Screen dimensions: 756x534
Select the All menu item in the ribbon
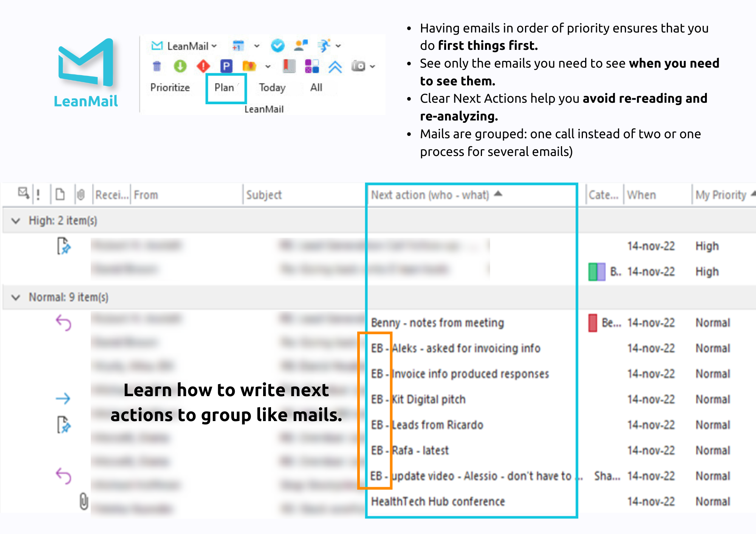point(316,87)
